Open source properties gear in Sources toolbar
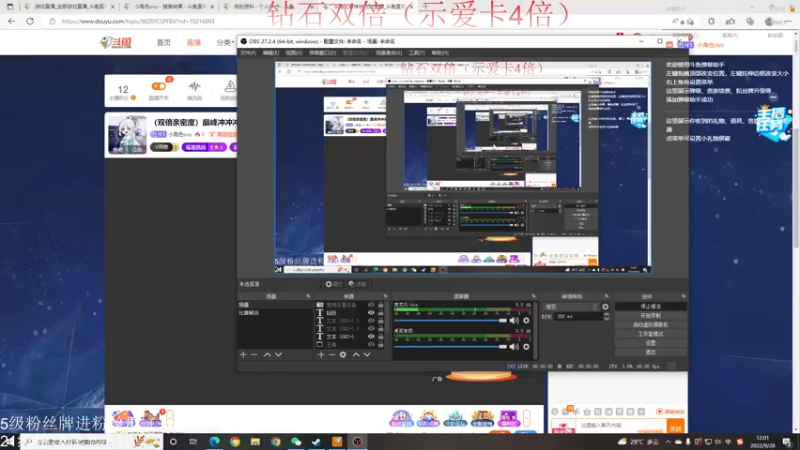The width and height of the screenshot is (800, 450). click(x=343, y=355)
